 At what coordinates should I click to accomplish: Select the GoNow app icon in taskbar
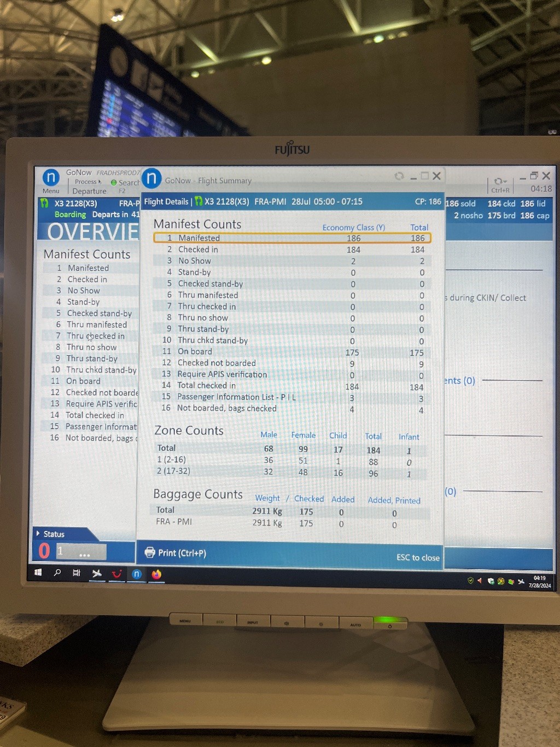click(137, 574)
